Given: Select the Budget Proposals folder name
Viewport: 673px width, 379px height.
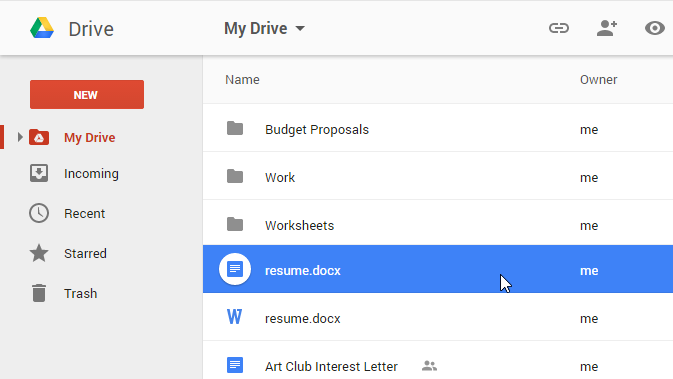Looking at the screenshot, I should (x=317, y=130).
